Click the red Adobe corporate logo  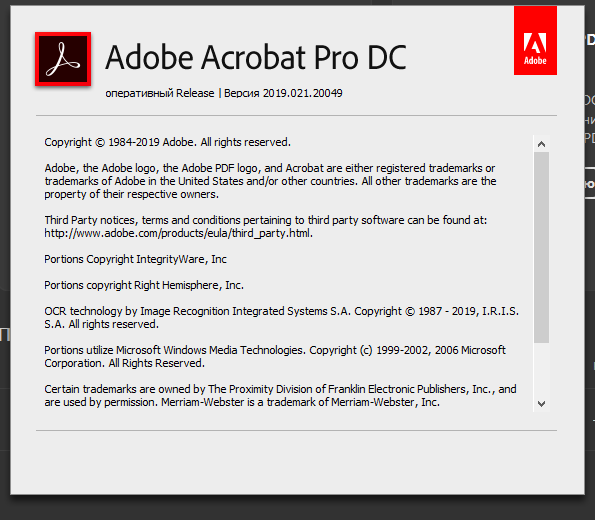pyautogui.click(x=535, y=41)
